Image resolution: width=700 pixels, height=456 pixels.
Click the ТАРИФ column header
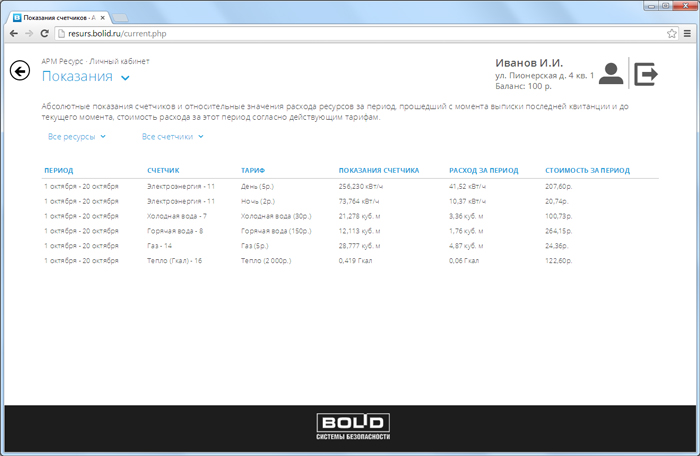[x=254, y=171]
